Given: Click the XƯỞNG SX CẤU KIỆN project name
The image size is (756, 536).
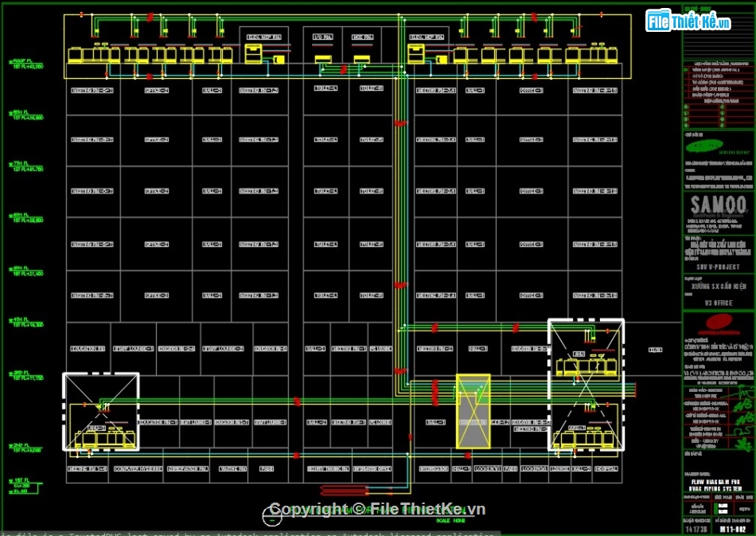Looking at the screenshot, I should point(719,286).
